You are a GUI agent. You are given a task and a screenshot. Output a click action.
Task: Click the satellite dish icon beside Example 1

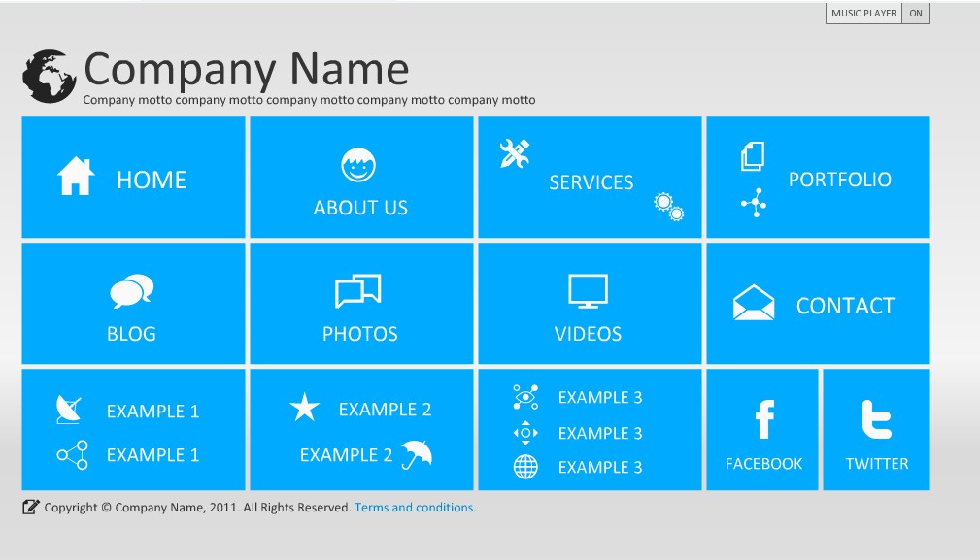[70, 410]
